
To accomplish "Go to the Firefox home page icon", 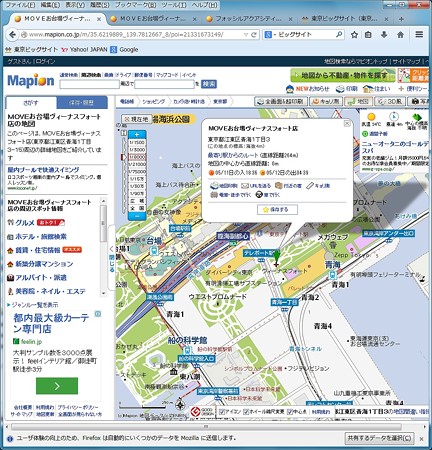I will (x=400, y=34).
